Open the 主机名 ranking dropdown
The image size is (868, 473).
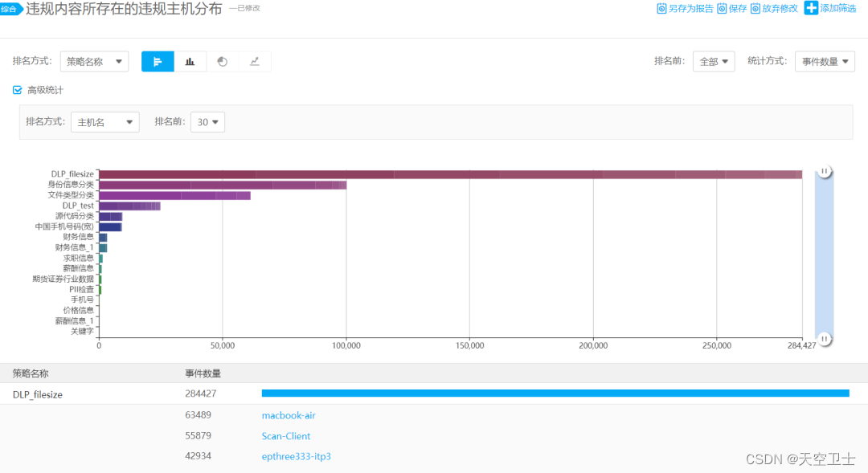(x=104, y=122)
